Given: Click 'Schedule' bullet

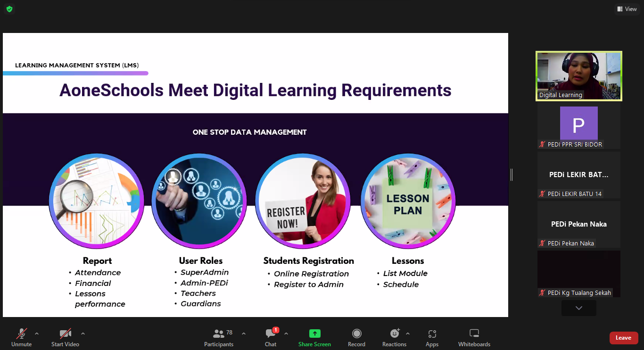Looking at the screenshot, I should click(401, 285).
